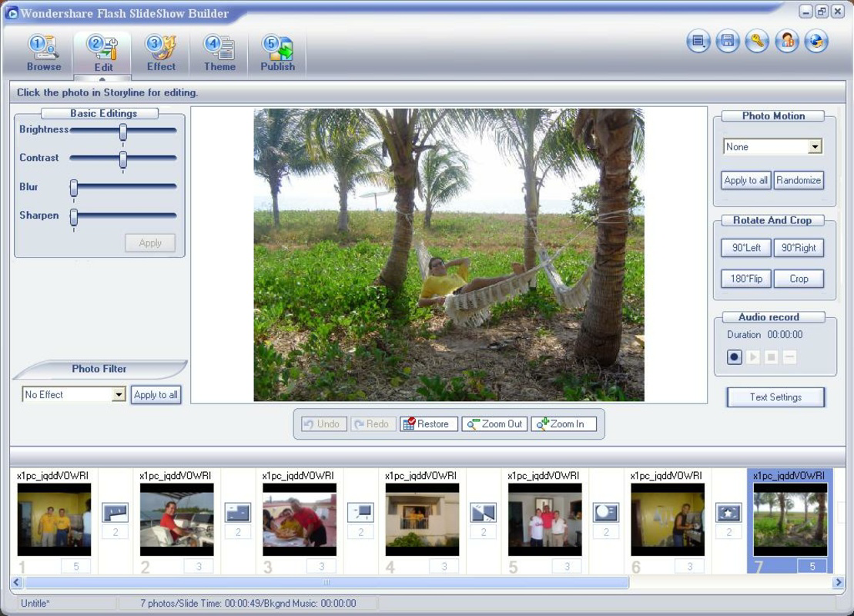
Task: Click duration field of photo 1
Action: 75,567
